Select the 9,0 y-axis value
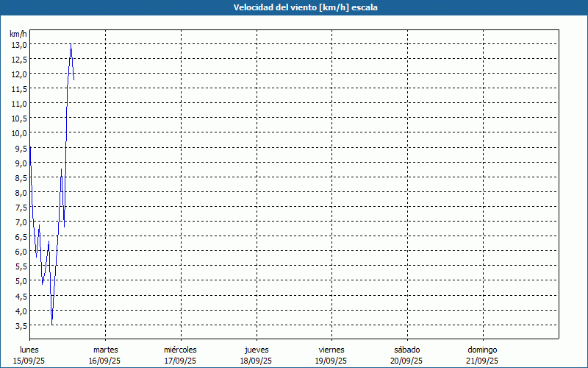 point(21,163)
